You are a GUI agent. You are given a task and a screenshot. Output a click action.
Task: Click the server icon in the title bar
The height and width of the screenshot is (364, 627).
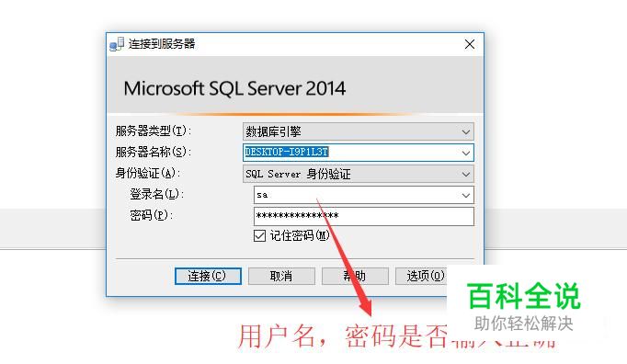coord(117,44)
